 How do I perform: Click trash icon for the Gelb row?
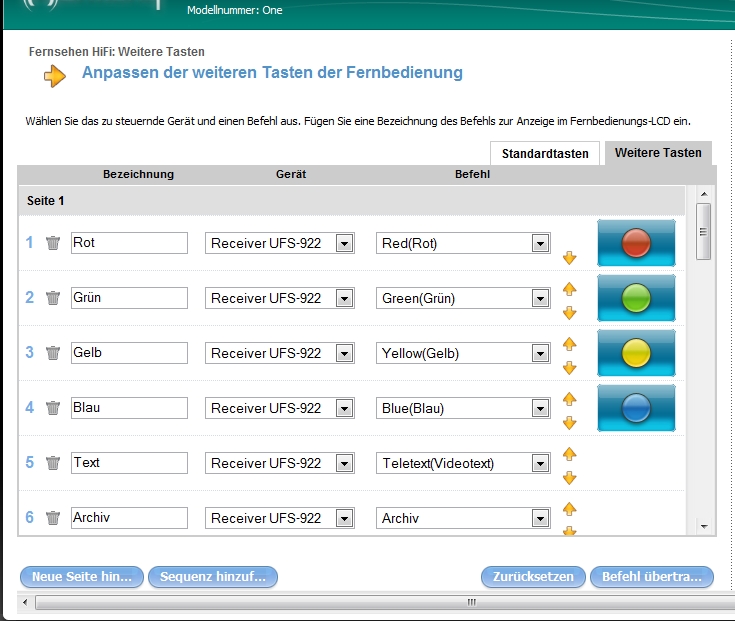[53, 353]
